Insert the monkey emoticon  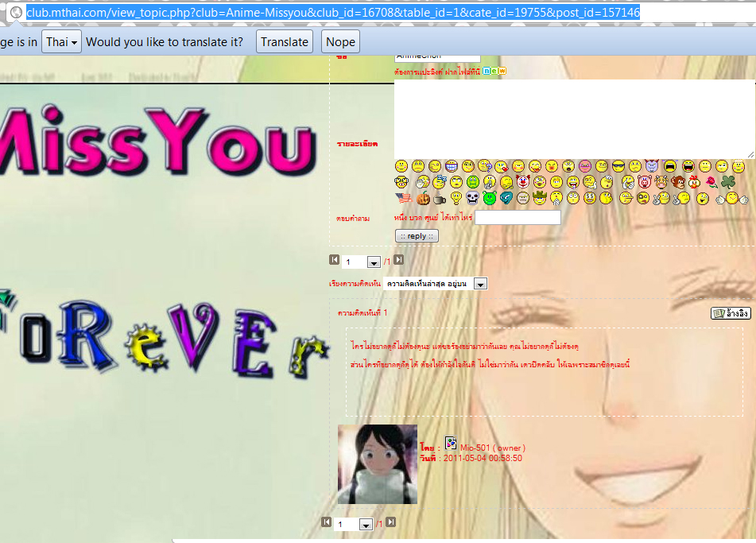(x=678, y=182)
